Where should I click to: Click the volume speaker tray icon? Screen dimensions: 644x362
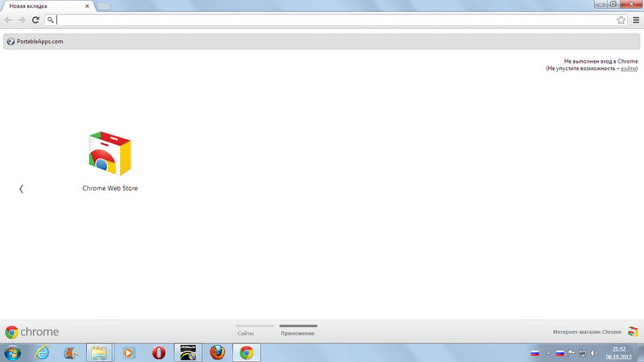point(594,353)
